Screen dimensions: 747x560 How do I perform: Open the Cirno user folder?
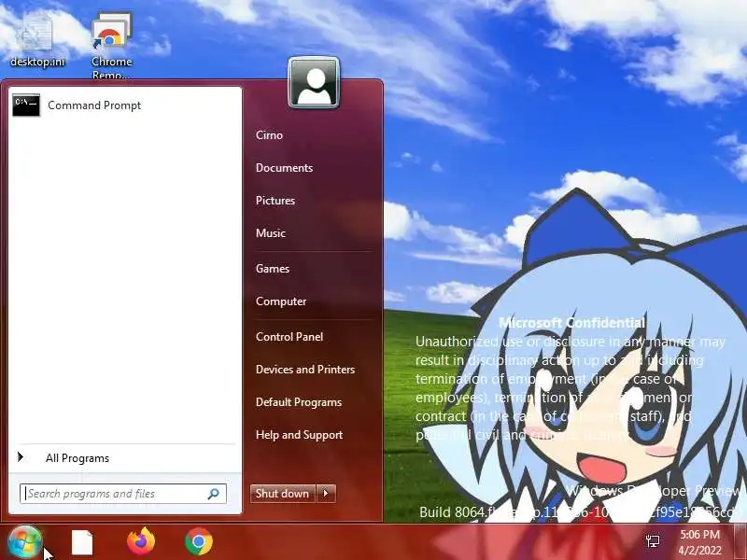[269, 135]
